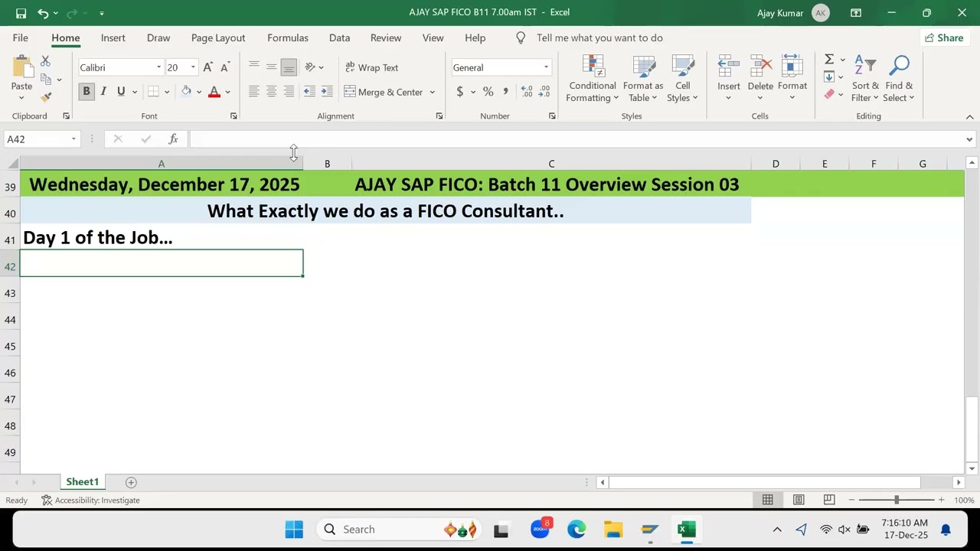The image size is (980, 551).
Task: Click the Decrease Indent icon
Action: point(309,92)
